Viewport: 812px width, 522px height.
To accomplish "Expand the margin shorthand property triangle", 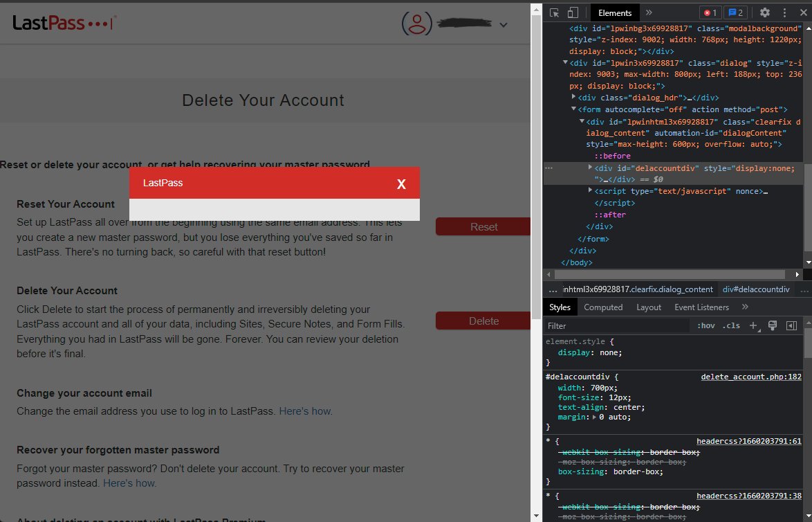I will [x=594, y=417].
